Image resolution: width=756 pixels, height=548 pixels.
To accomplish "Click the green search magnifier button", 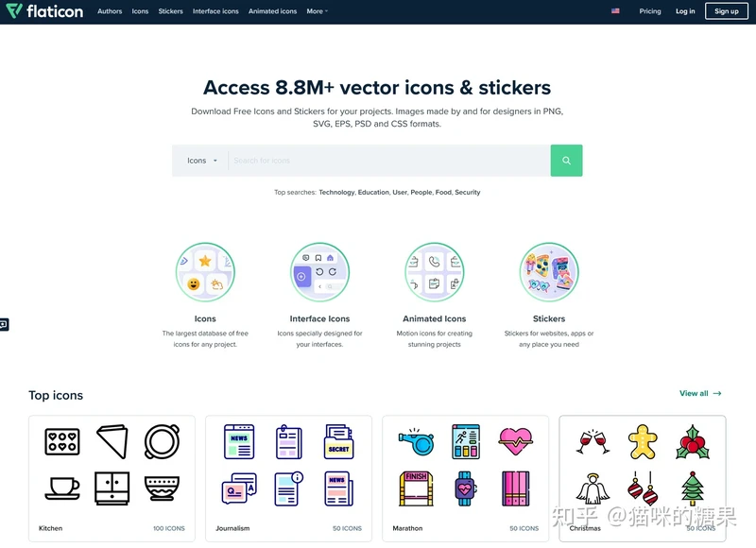I will coord(566,161).
